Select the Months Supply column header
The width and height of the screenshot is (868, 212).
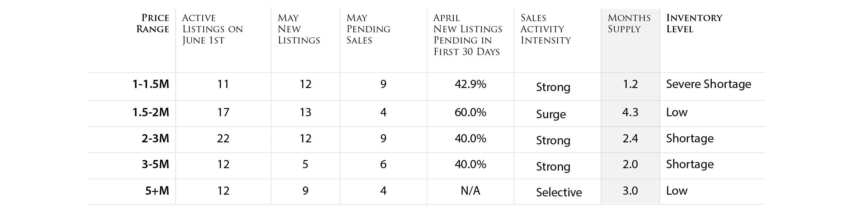629,23
